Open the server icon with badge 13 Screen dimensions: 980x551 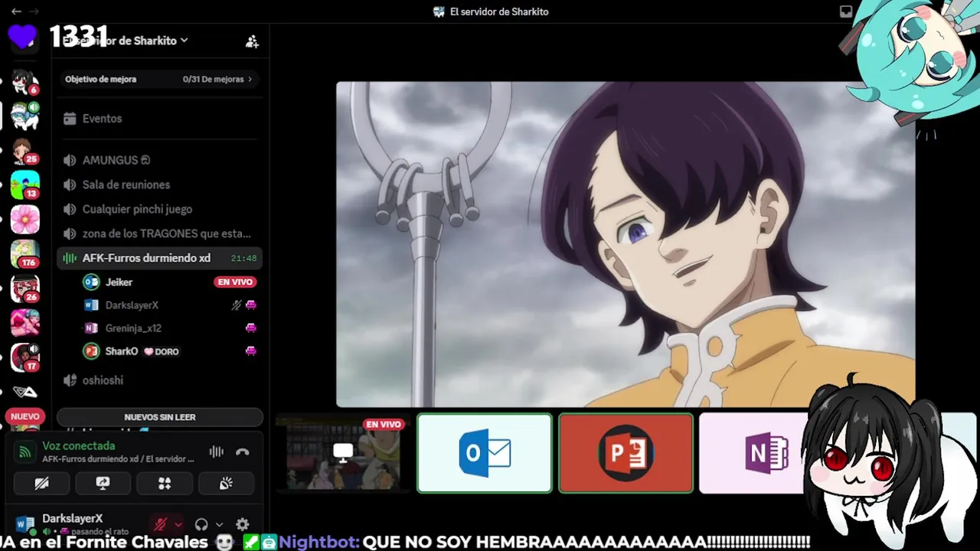25,185
